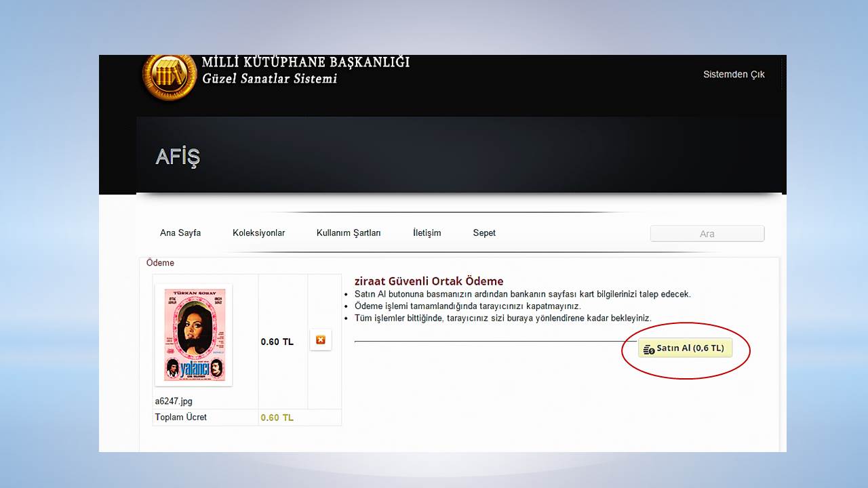The width and height of the screenshot is (868, 488).
Task: Open the Koleksiyonlar menu item
Action: pyautogui.click(x=258, y=233)
